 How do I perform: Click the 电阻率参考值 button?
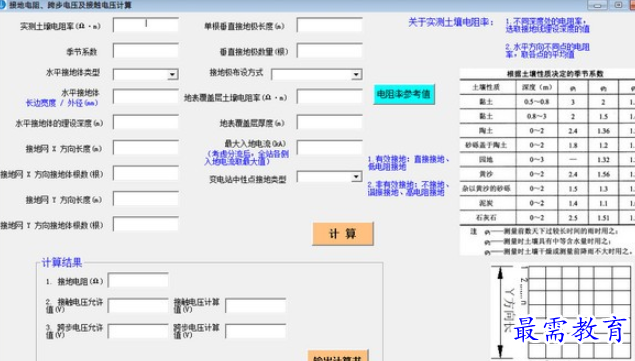[404, 94]
